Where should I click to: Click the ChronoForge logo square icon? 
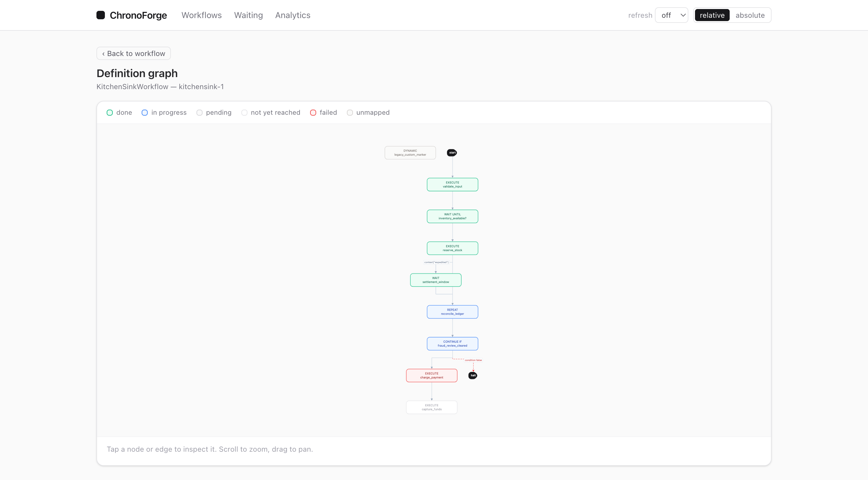point(100,15)
